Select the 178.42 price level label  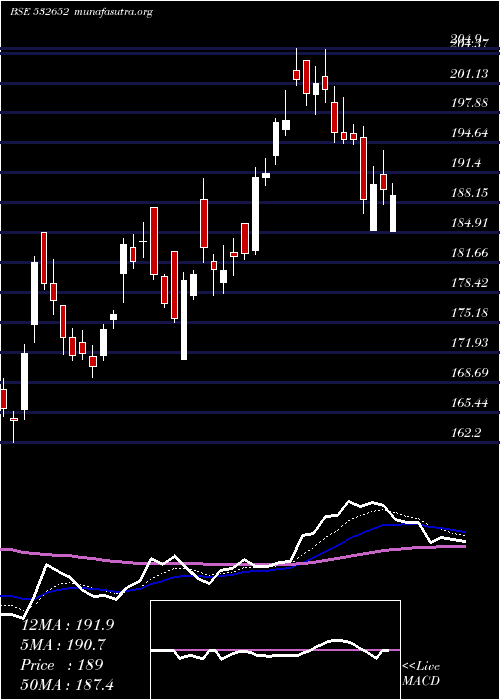tap(469, 283)
